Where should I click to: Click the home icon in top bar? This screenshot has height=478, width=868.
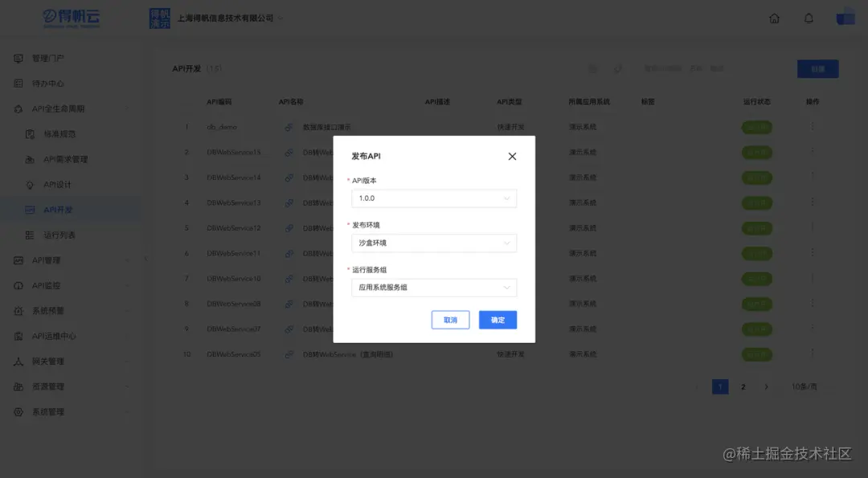[774, 18]
